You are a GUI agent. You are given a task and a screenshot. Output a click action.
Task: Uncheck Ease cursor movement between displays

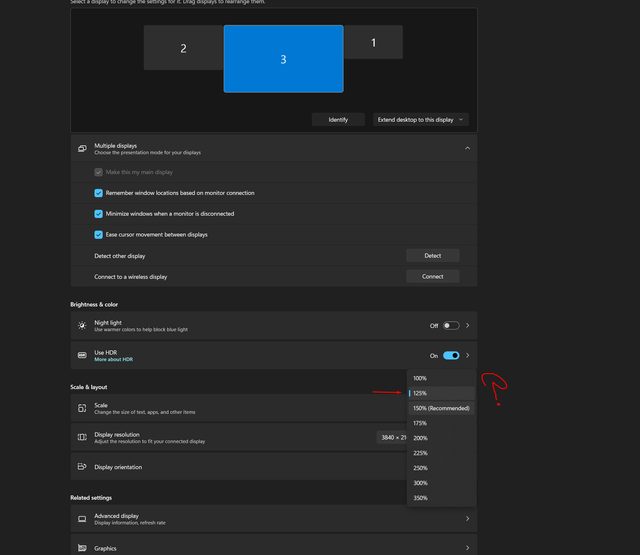click(98, 235)
